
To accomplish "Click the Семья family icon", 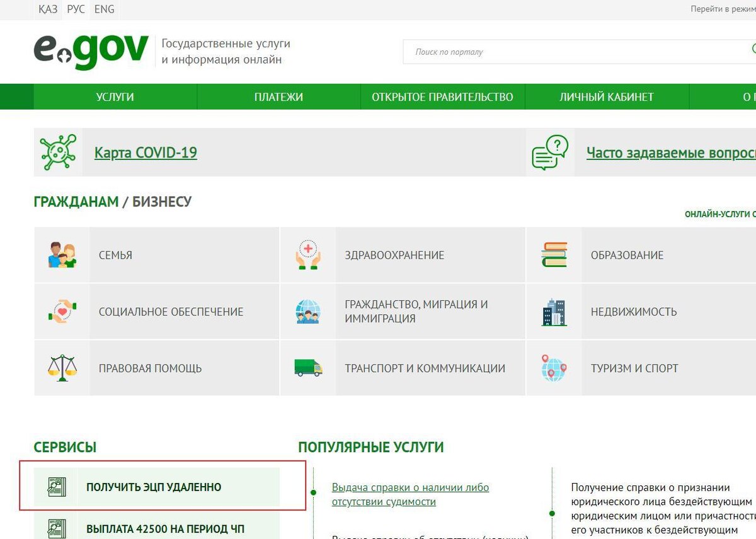I will (x=62, y=255).
